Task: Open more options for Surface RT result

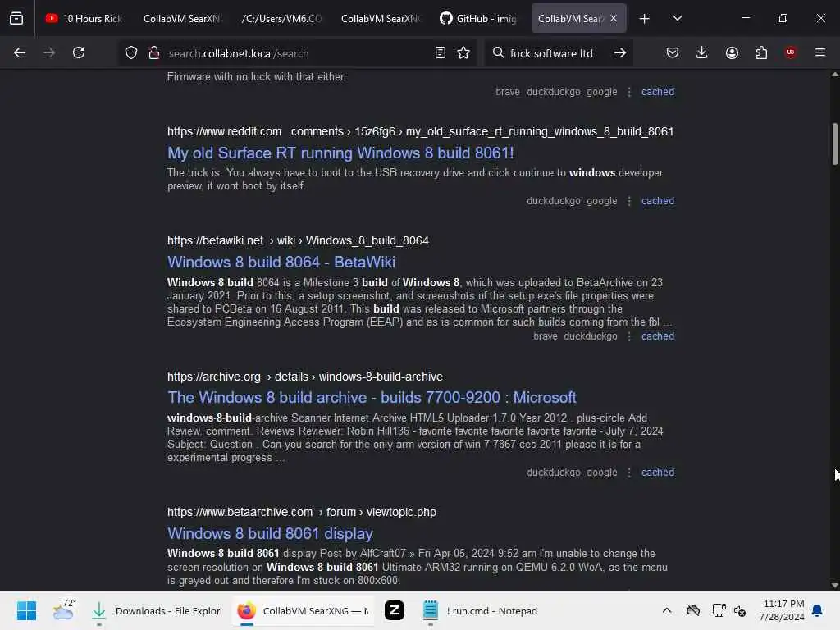Action: pos(629,201)
